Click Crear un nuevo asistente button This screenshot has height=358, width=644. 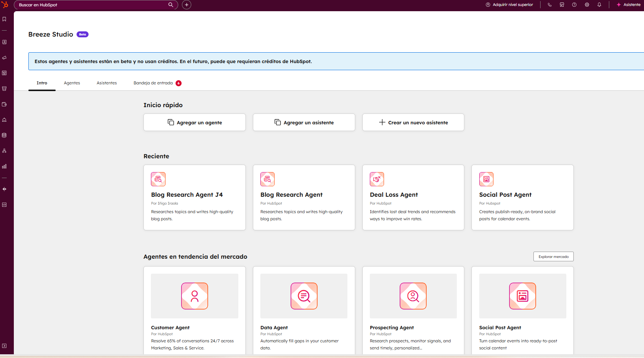(413, 122)
